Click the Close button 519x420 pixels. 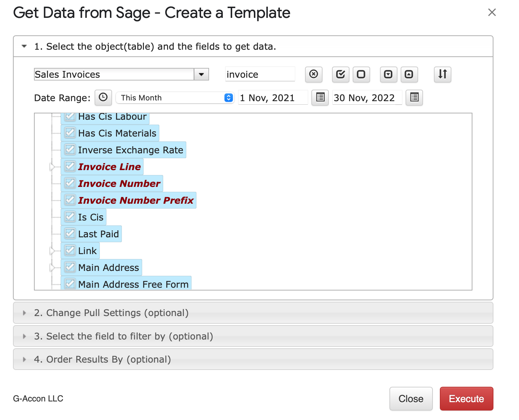point(411,399)
